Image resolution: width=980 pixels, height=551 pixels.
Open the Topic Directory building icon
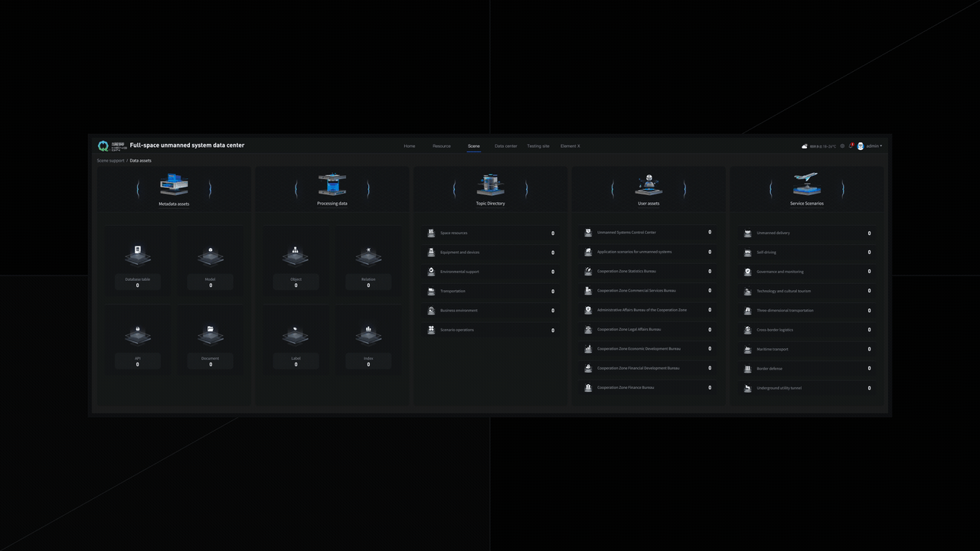[x=490, y=184]
